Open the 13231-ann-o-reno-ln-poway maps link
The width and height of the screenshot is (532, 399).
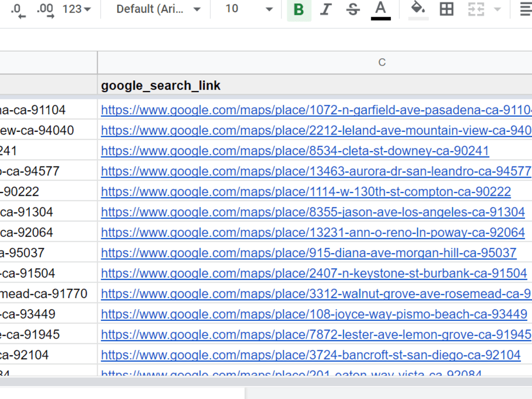point(313,232)
